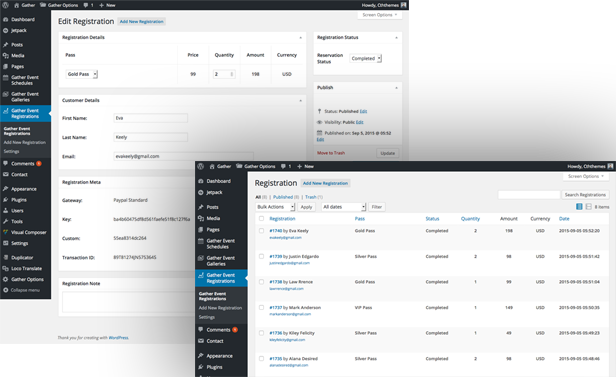This screenshot has width=616, height=377.
Task: Select the checkbox for Justin Edgardo's registration
Action: click(x=261, y=256)
